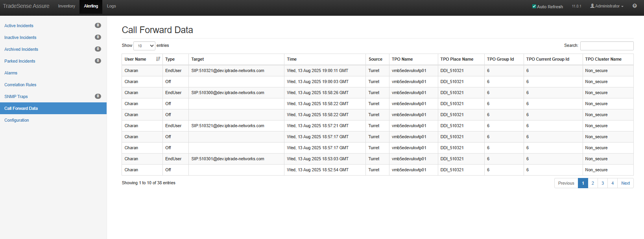The width and height of the screenshot is (644, 239).
Task: Sort by TPO Current Group Id column
Action: 553,59
